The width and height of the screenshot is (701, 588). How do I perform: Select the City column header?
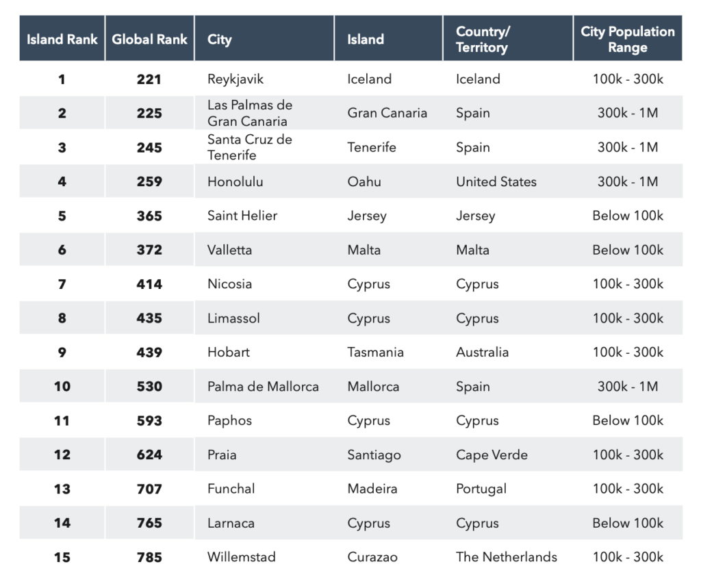pos(220,39)
